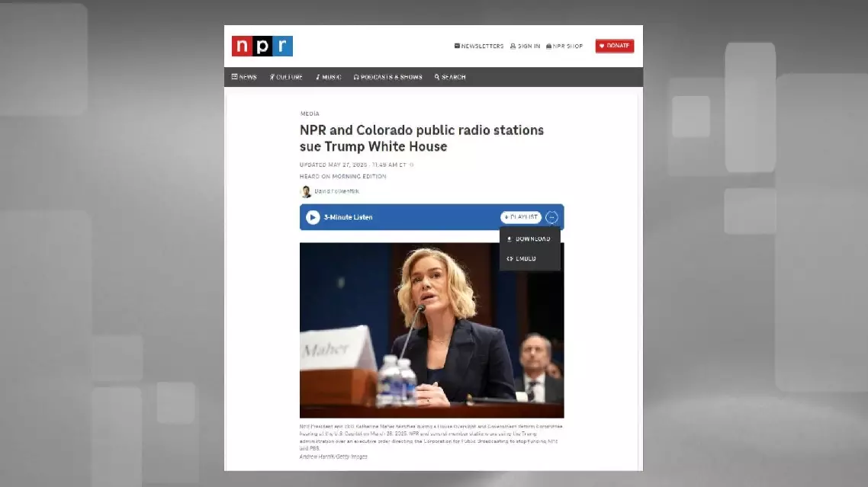Click the Media category label
Image resolution: width=868 pixels, height=487 pixels.
tap(310, 114)
